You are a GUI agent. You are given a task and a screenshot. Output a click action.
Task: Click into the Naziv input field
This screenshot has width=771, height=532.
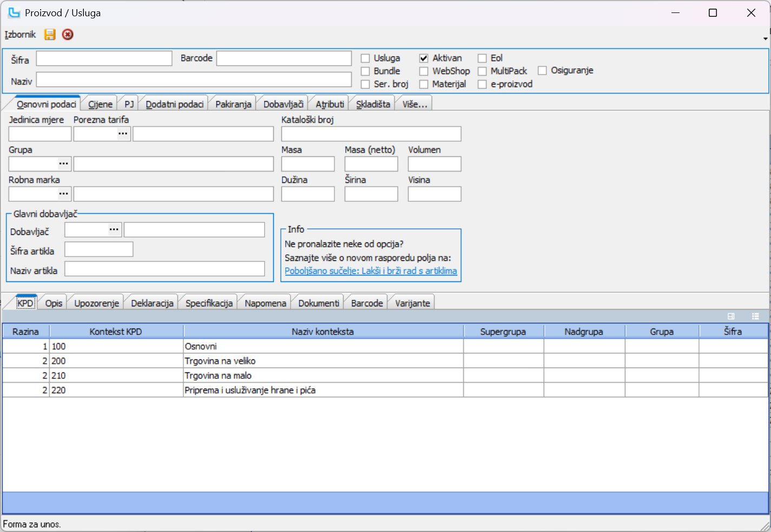(194, 80)
